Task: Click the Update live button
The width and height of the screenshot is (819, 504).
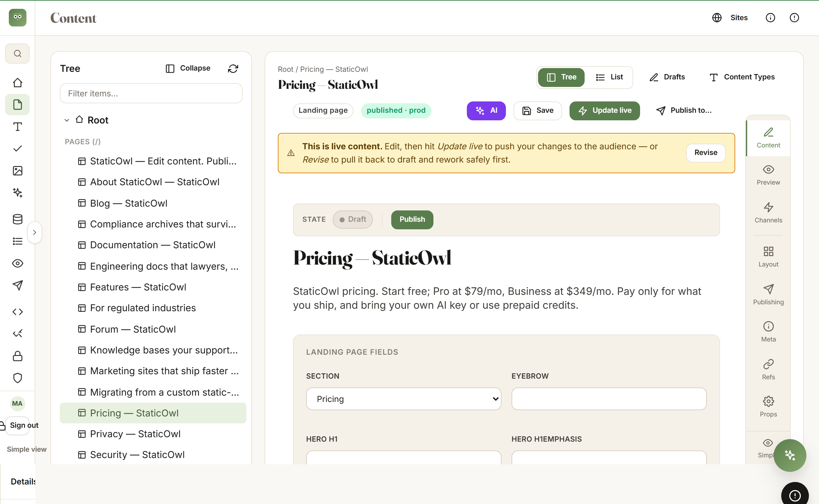Action: [604, 111]
